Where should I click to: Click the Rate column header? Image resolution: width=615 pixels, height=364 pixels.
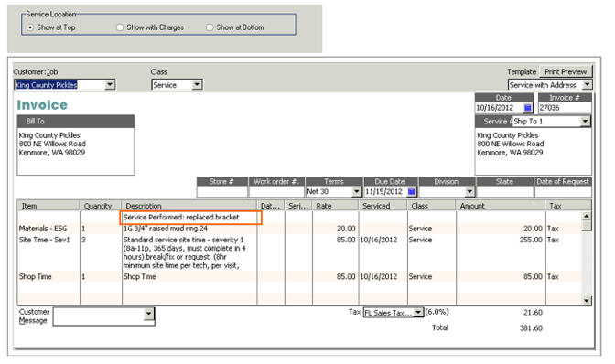335,206
